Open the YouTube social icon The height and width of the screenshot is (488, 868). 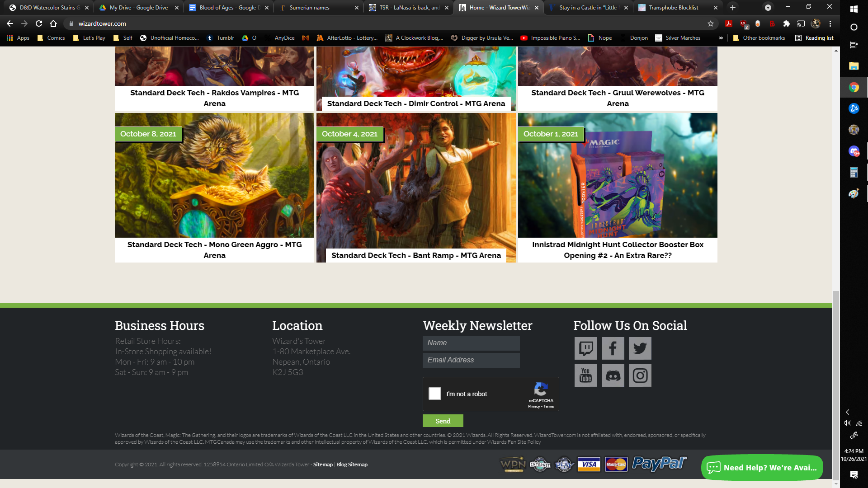(585, 375)
